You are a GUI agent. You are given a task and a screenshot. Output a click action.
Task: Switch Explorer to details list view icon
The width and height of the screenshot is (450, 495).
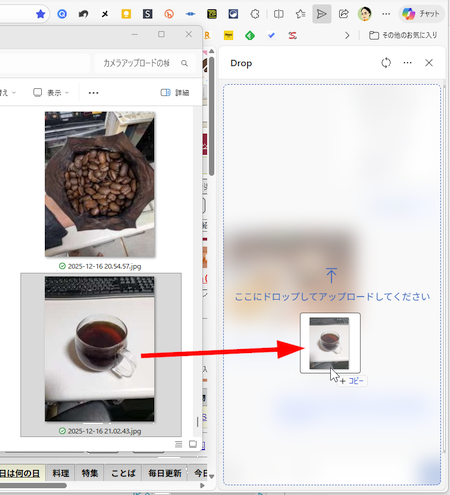[x=179, y=444]
